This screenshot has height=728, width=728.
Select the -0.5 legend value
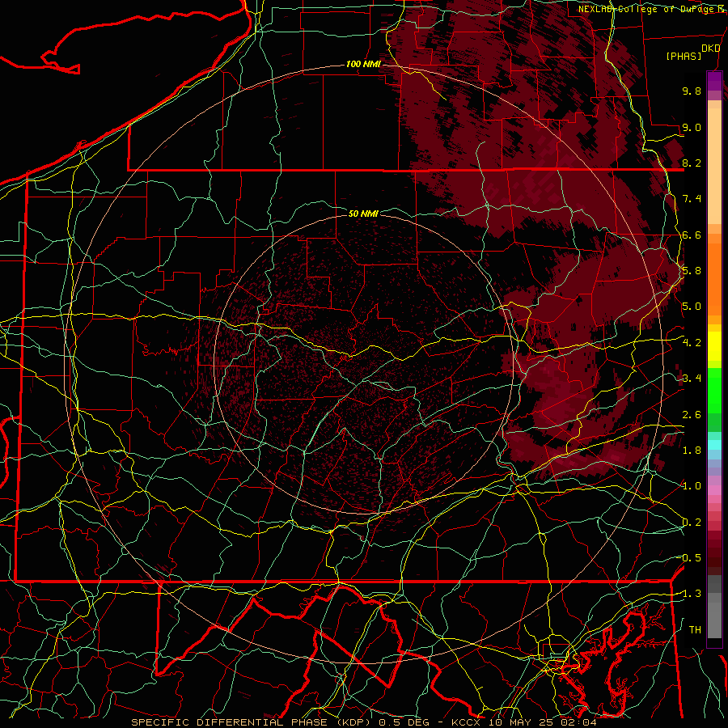pos(690,558)
